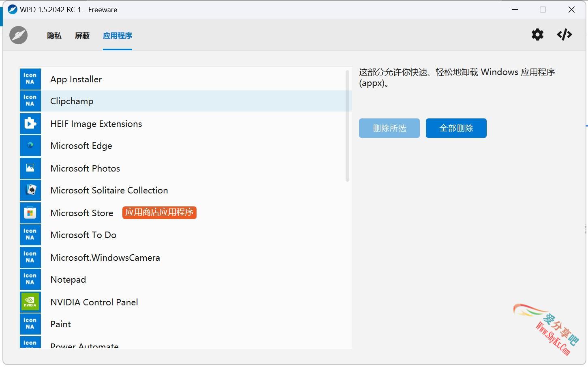Select the 应用程序 tab
Screen dimensions: 588x367
118,36
